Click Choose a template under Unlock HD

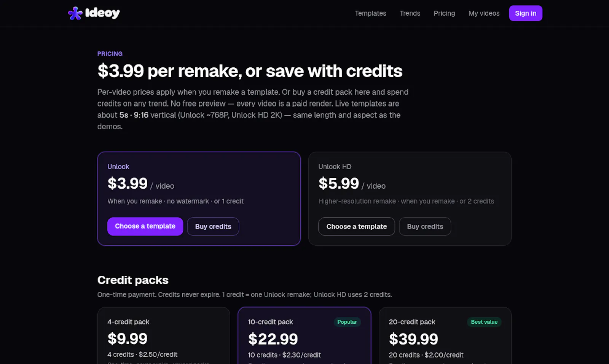pyautogui.click(x=357, y=226)
